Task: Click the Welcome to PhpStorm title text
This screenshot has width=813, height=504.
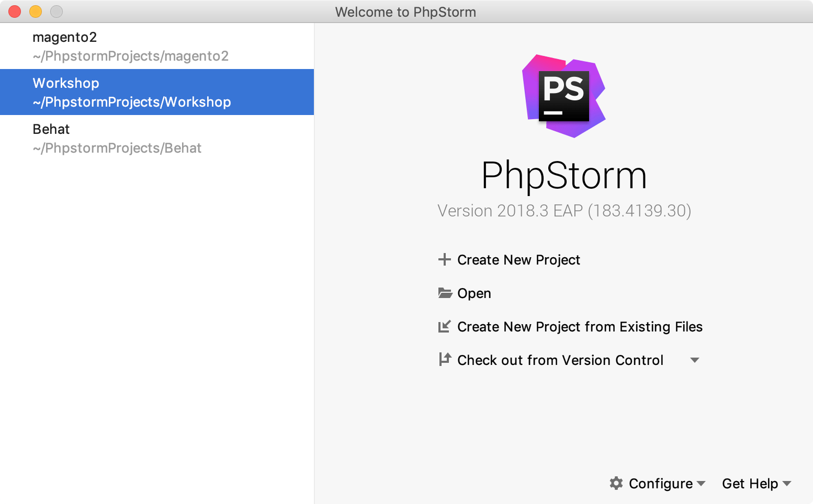Action: 405,12
